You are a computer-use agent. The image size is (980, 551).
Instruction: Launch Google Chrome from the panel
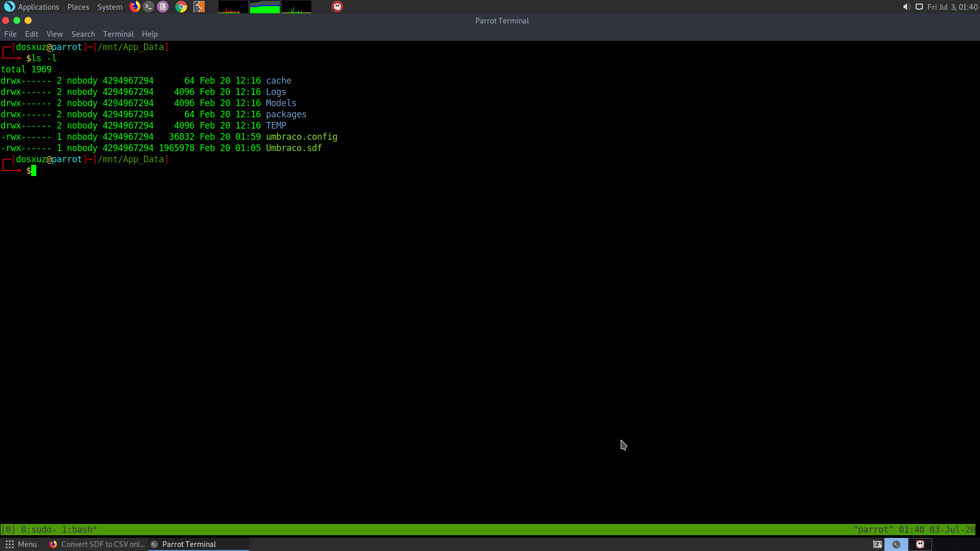click(x=181, y=7)
